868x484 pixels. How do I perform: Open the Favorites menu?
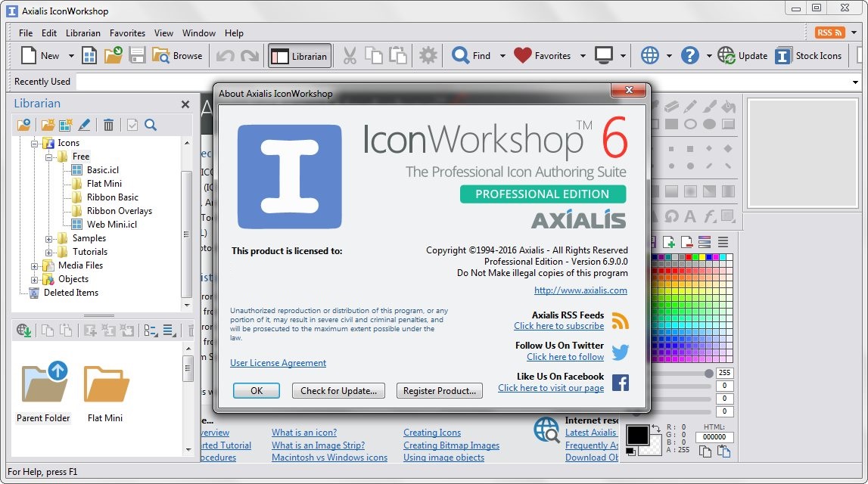(x=127, y=33)
